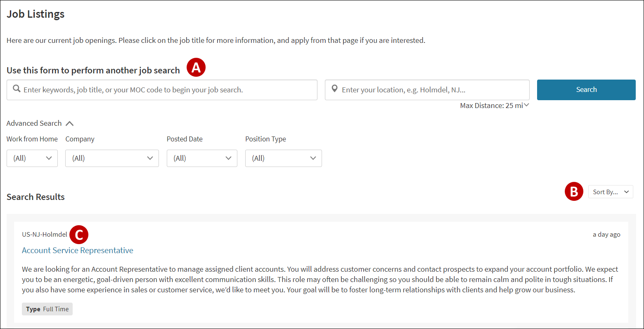Click the red circle marker A

196,67
